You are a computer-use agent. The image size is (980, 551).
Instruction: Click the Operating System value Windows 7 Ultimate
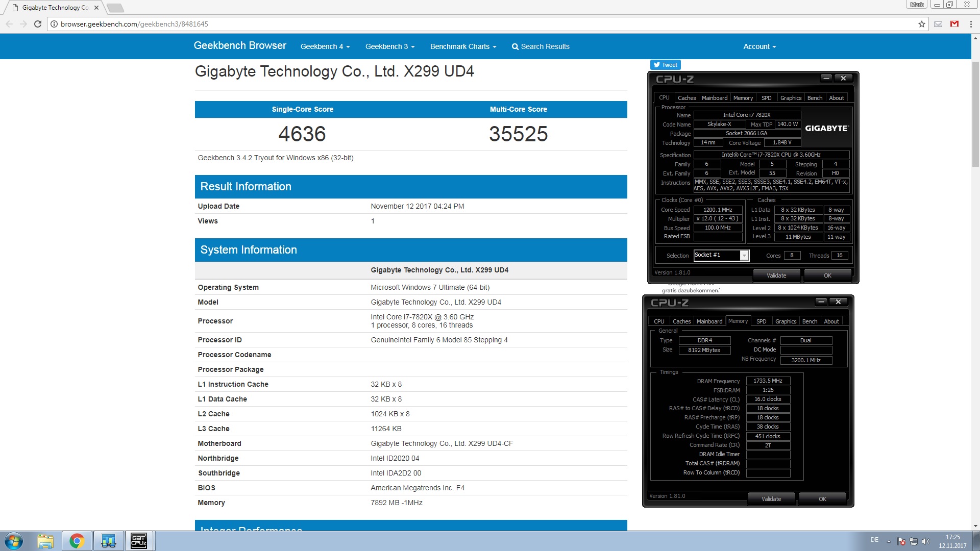point(430,287)
